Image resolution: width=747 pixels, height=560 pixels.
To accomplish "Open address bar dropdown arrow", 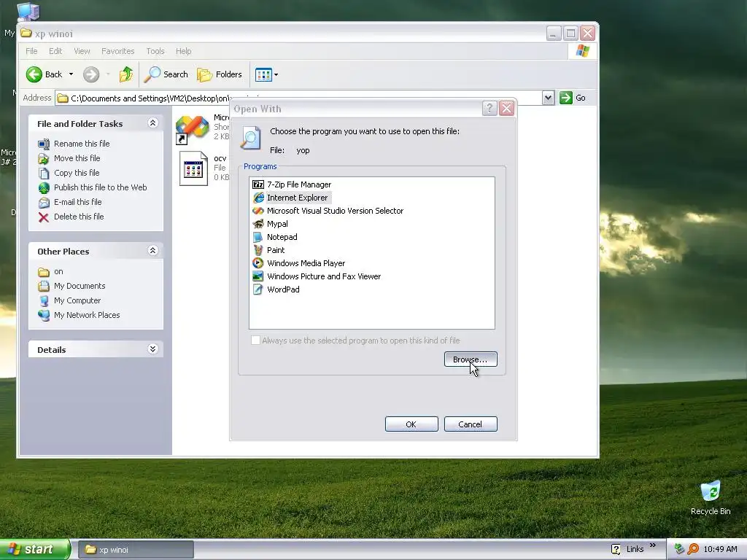I will pos(548,98).
